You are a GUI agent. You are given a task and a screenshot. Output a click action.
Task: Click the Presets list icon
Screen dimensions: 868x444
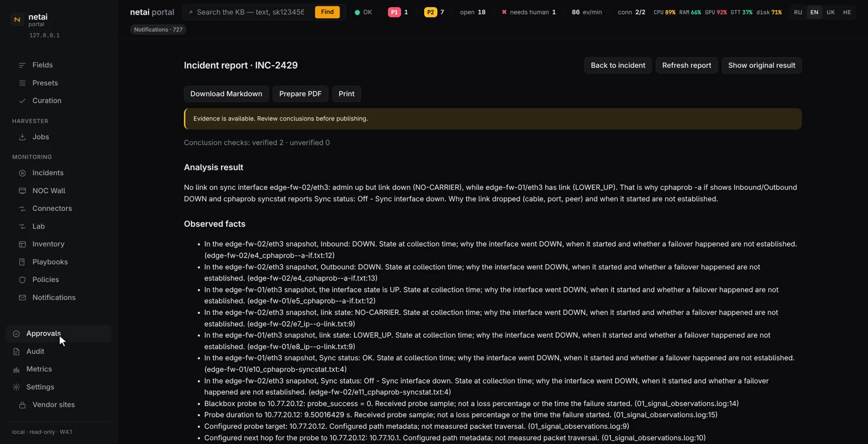pyautogui.click(x=22, y=83)
